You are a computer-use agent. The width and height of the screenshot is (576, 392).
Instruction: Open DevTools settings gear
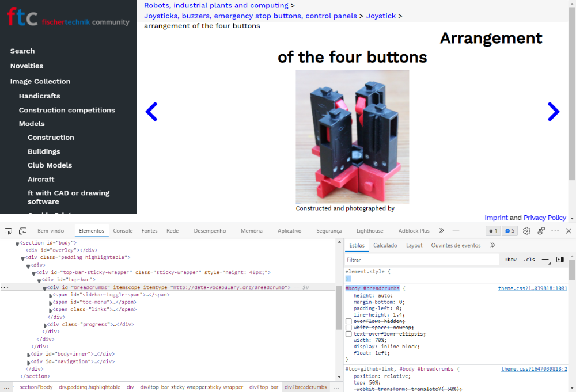pyautogui.click(x=527, y=231)
